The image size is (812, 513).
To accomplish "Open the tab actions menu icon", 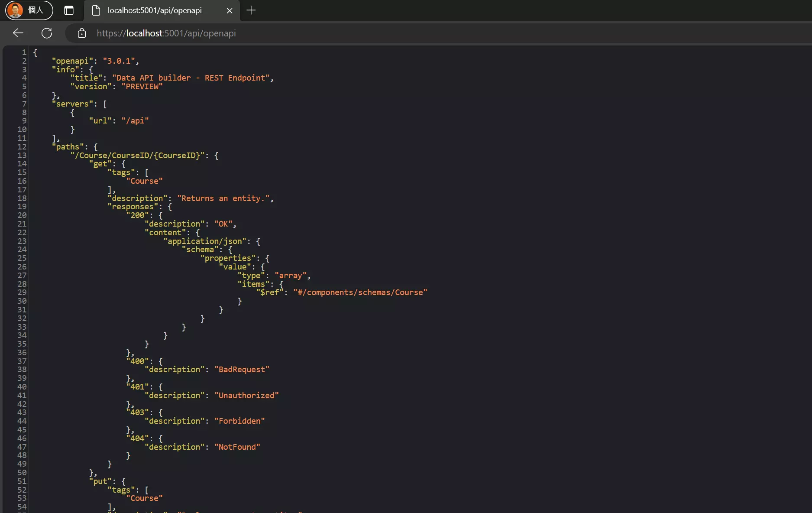I will pos(69,10).
